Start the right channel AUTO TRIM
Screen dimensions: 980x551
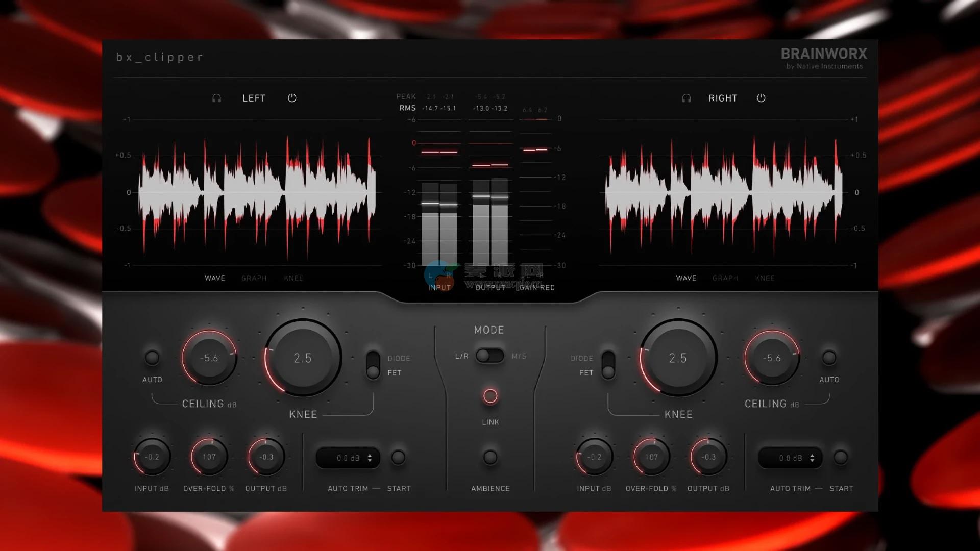[x=840, y=457]
